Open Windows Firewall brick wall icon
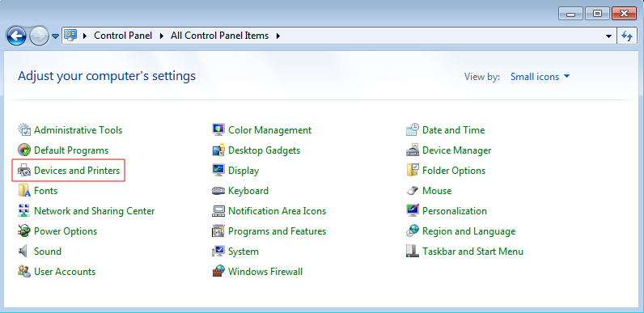The width and height of the screenshot is (644, 313). click(x=218, y=272)
